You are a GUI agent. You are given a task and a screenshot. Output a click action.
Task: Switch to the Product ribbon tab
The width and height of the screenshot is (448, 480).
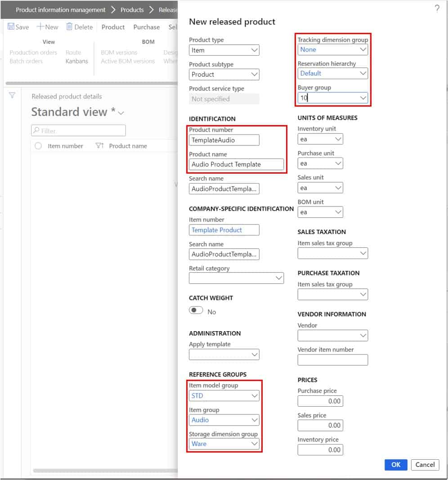pyautogui.click(x=112, y=27)
